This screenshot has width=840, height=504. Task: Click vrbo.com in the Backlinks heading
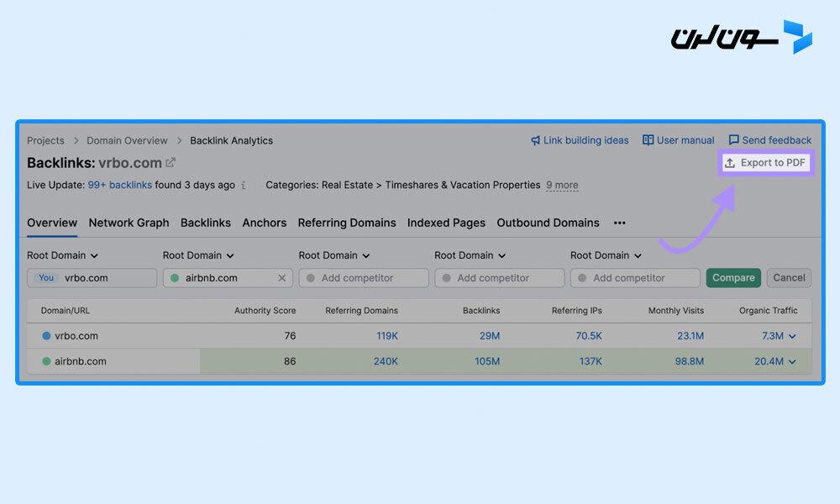(x=130, y=163)
